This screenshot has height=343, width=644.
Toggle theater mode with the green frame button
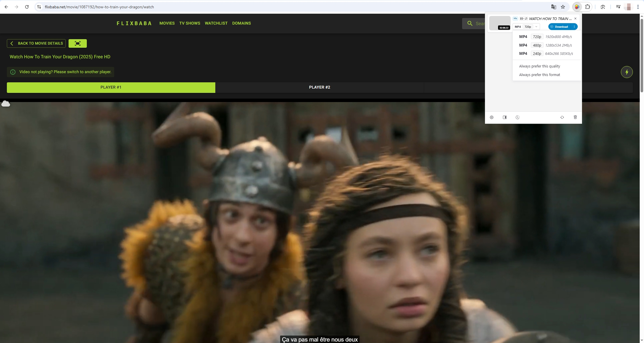[x=78, y=43]
